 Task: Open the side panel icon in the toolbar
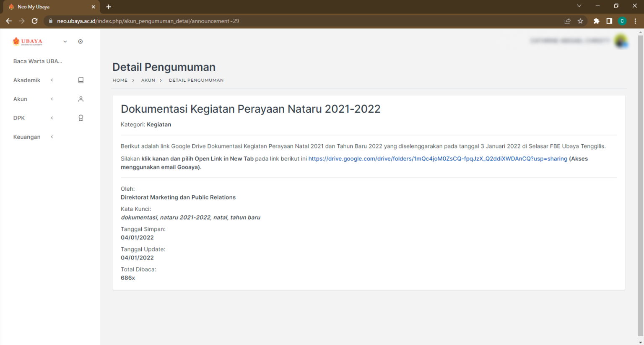click(x=609, y=21)
